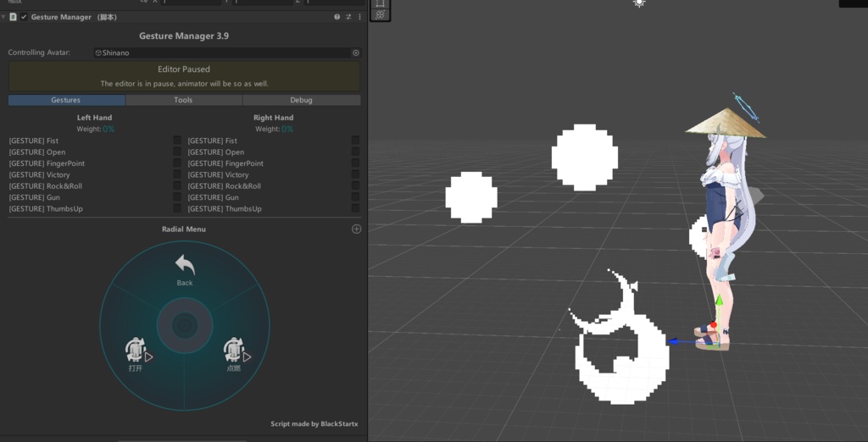This screenshot has width=868, height=442.
Task: Click the Left Hand '[GESTURE] Victory' label
Action: click(39, 174)
